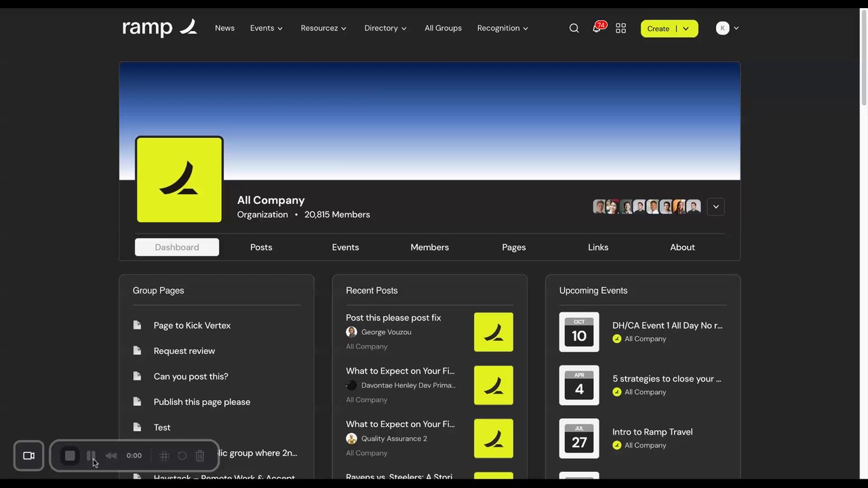Open post by Quality Assurance 2
The image size is (868, 488).
coord(400,424)
